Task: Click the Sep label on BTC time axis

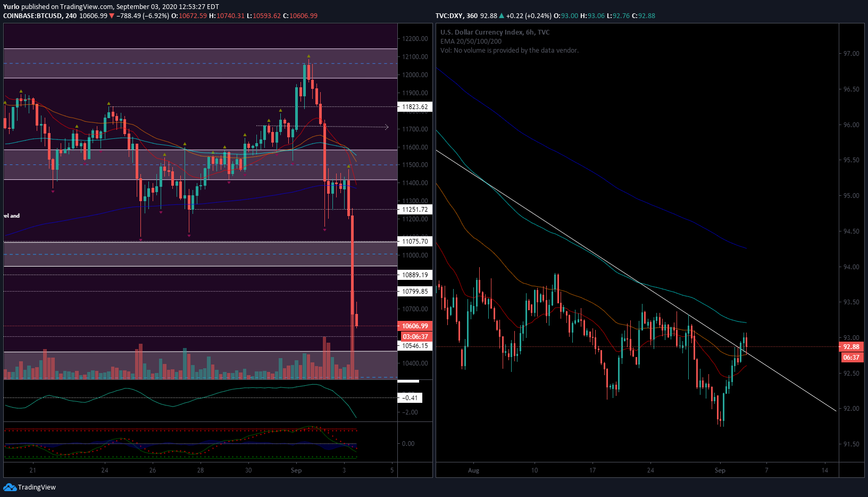Action: 296,470
